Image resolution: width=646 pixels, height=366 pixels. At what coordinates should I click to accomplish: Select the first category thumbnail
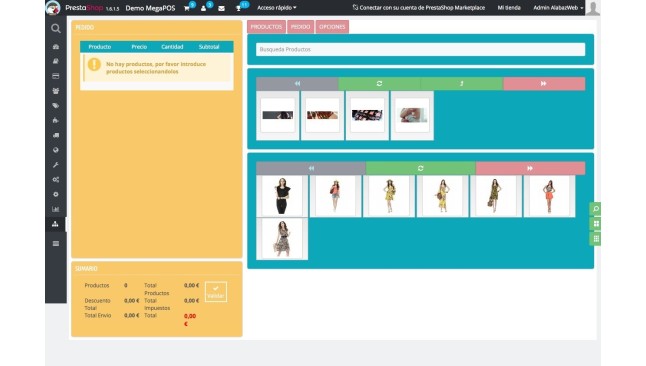(278, 116)
